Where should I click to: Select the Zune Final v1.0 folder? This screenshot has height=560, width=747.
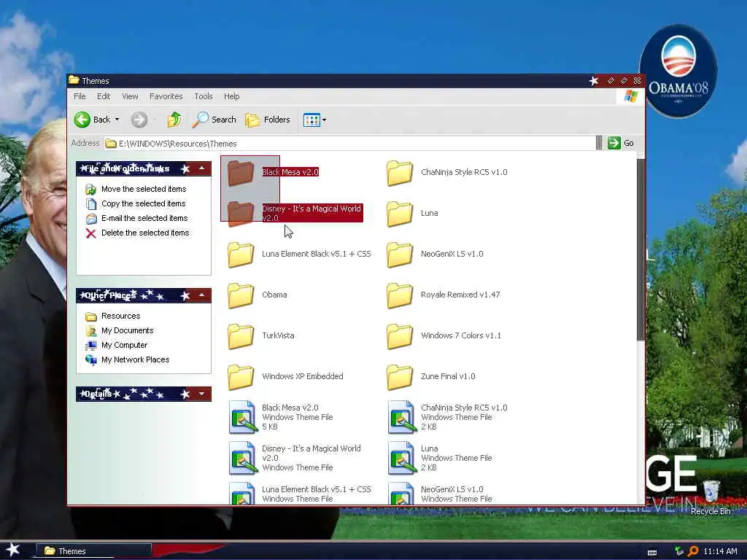click(400, 377)
